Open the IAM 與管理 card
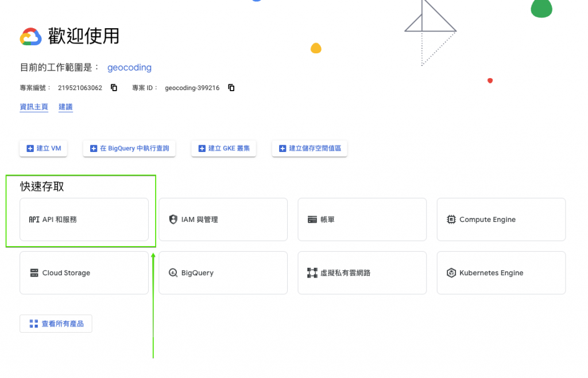 tap(223, 220)
